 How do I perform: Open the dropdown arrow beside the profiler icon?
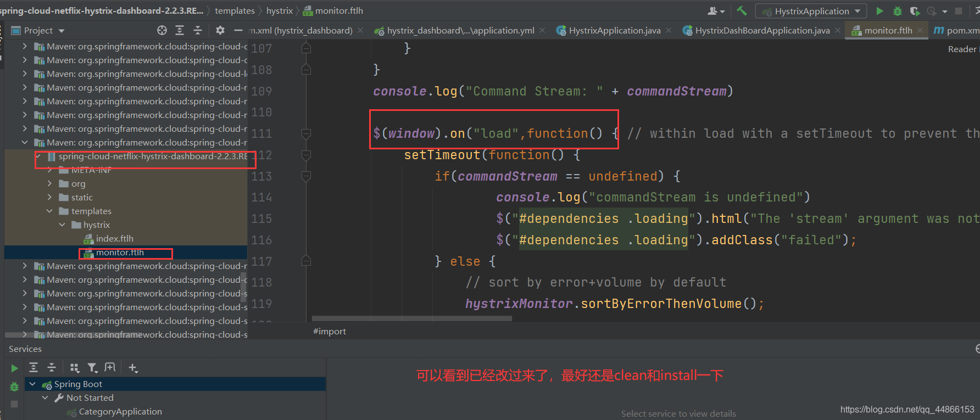point(945,11)
